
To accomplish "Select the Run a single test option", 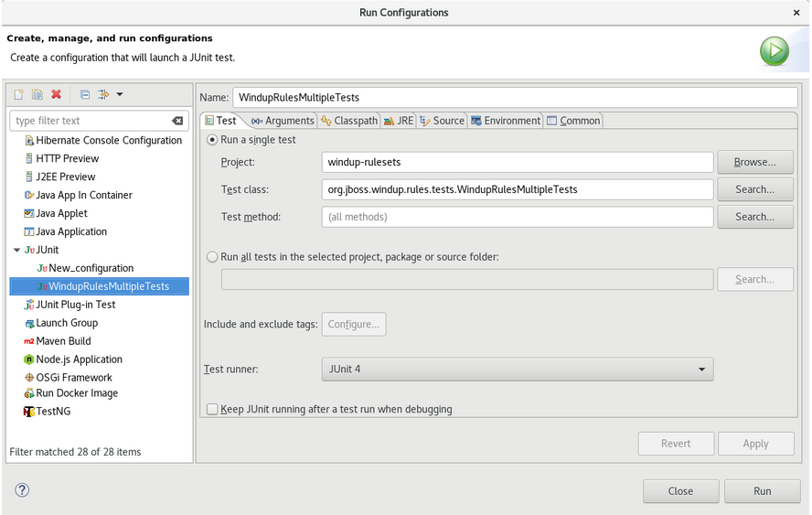I will [x=213, y=140].
